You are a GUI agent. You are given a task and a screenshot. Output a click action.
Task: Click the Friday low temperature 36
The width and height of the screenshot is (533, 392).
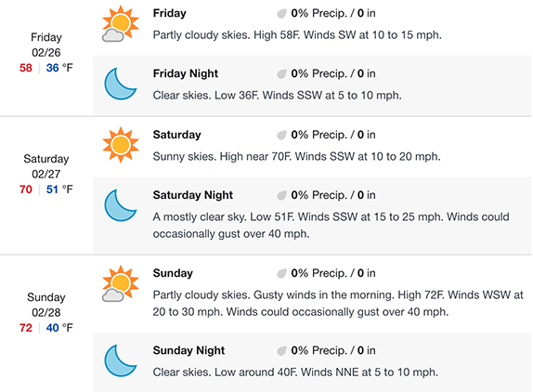(x=53, y=68)
